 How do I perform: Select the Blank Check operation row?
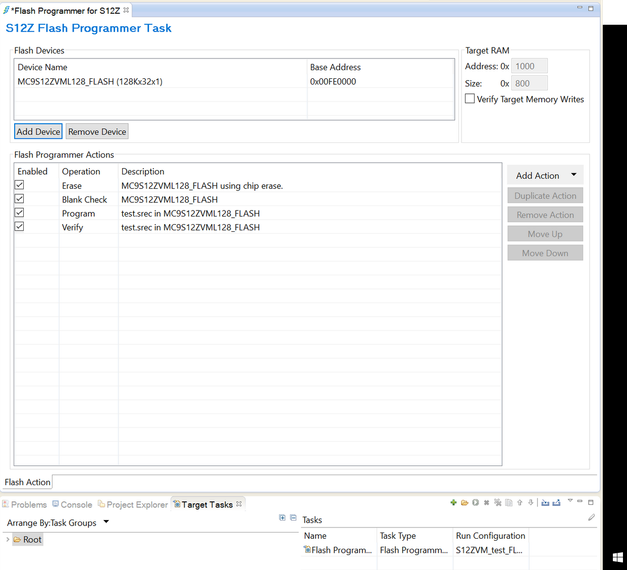click(258, 199)
